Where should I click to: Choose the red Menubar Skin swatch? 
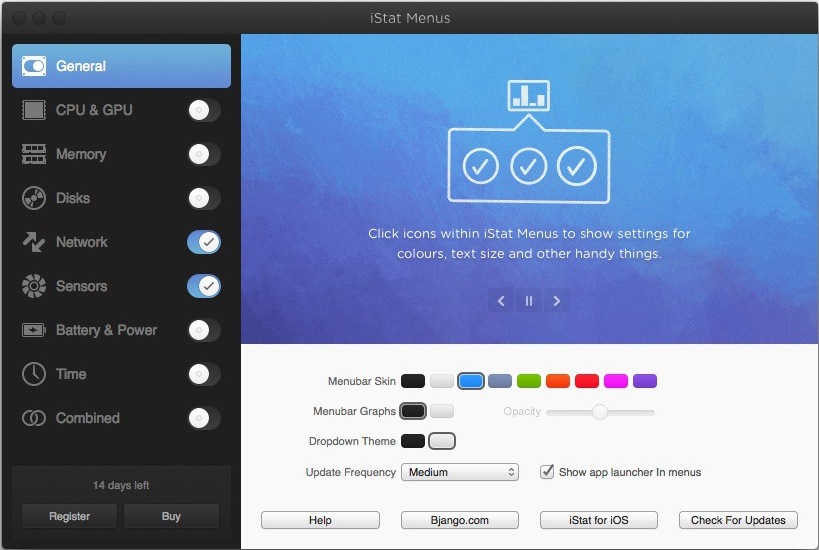coord(587,381)
